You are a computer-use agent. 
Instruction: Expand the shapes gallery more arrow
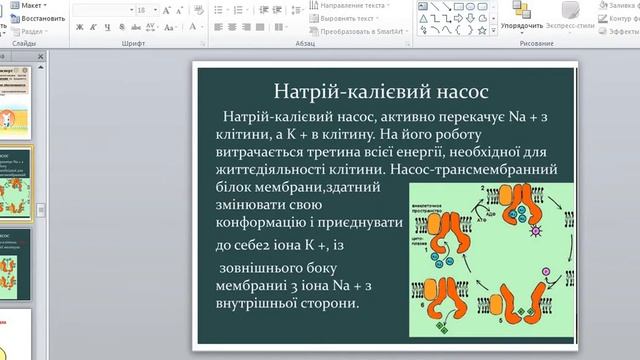point(493,31)
